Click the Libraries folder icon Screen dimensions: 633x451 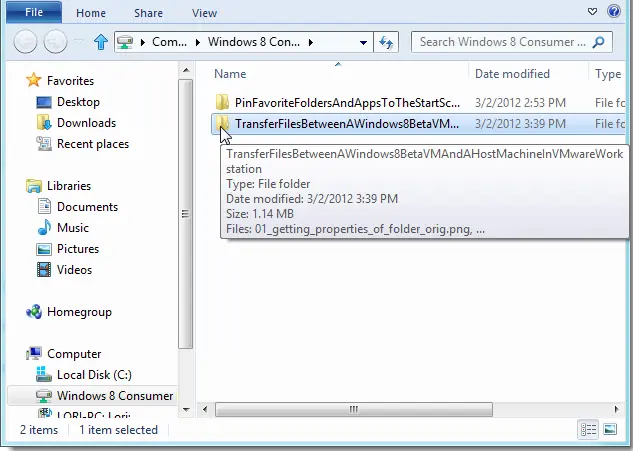click(34, 186)
